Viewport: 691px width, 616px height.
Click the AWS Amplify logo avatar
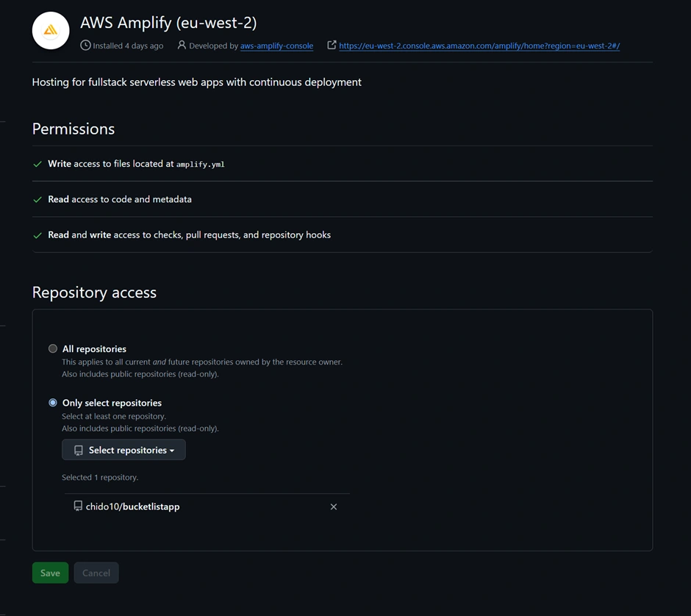click(x=51, y=30)
